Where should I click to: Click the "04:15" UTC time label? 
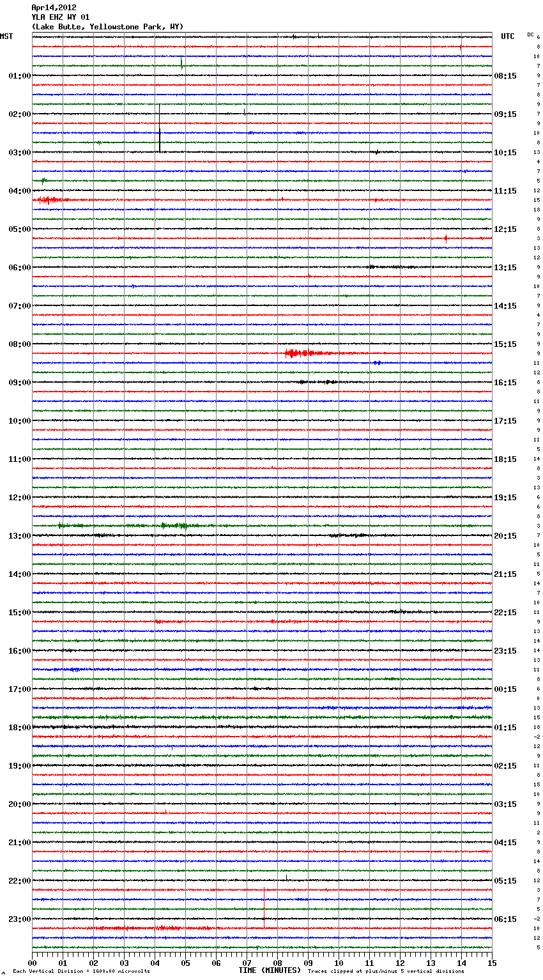pyautogui.click(x=505, y=843)
